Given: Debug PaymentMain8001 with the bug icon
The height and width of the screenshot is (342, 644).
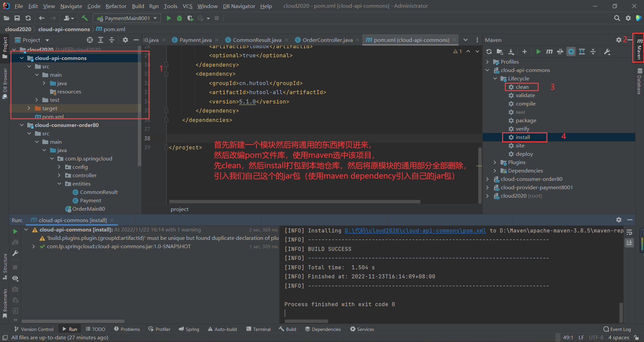Looking at the screenshot, I should pyautogui.click(x=179, y=18).
